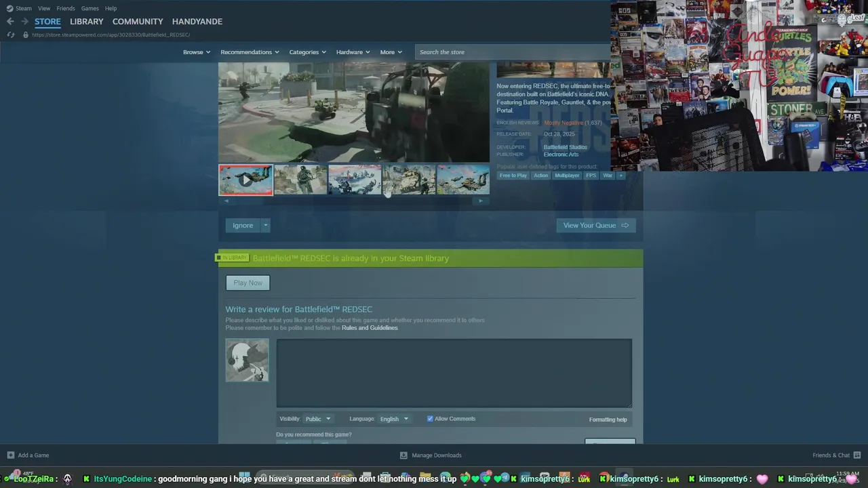
Task: Open the View menu
Action: 44,8
